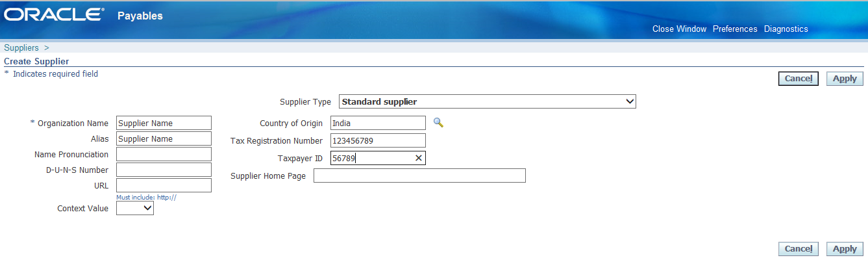This screenshot has width=868, height=260.
Task: Click into the Taxpayer ID text
Action: point(370,158)
